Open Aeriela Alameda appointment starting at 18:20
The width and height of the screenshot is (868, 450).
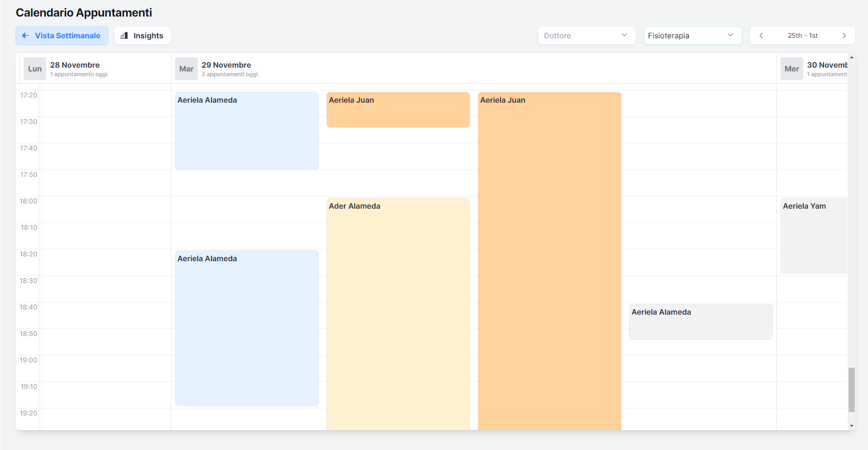246,327
